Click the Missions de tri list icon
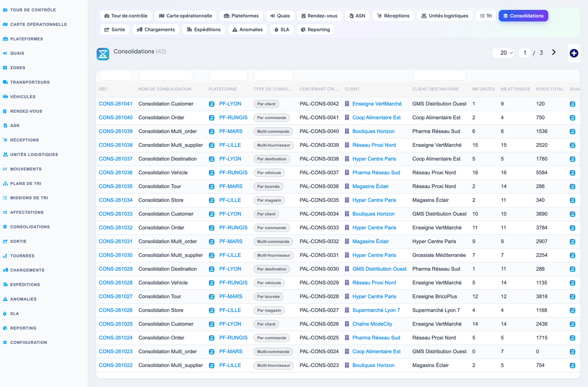The image size is (588, 387). coord(5,198)
